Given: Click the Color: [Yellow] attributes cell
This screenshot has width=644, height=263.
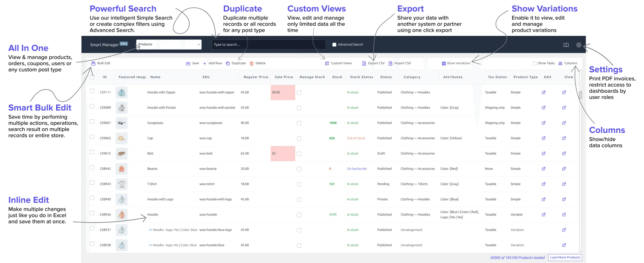Looking at the screenshot, I should pos(451,138).
